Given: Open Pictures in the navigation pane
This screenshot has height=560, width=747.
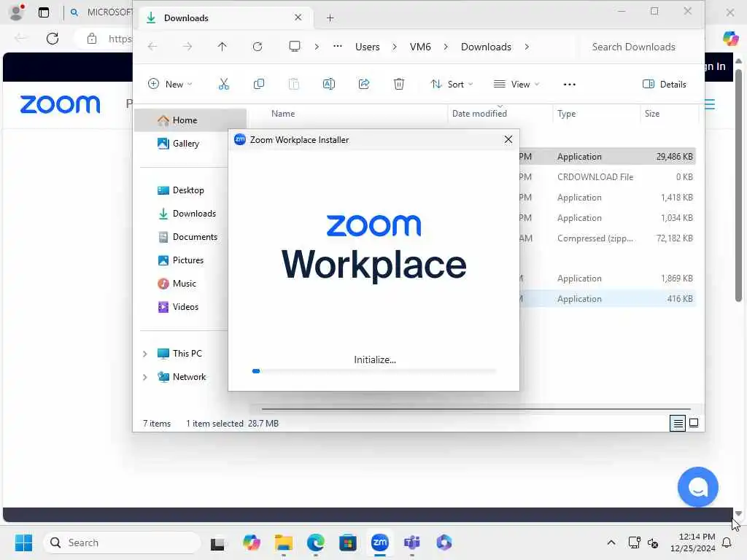Looking at the screenshot, I should point(187,260).
